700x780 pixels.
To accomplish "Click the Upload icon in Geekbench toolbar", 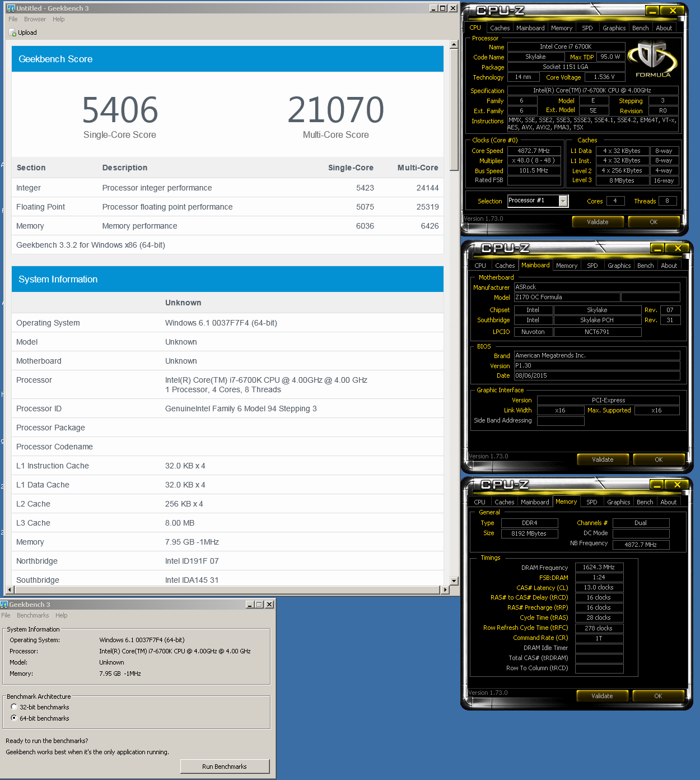I will pyautogui.click(x=12, y=32).
